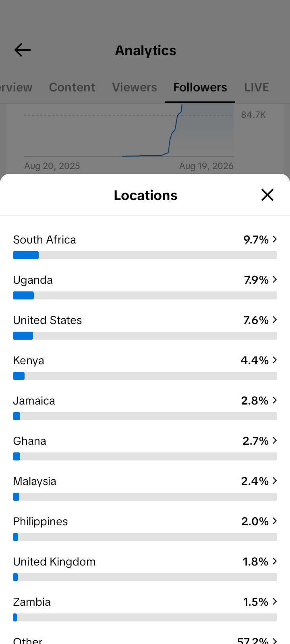Tap the back arrow icon
This screenshot has height=644, width=290.
pyautogui.click(x=23, y=50)
